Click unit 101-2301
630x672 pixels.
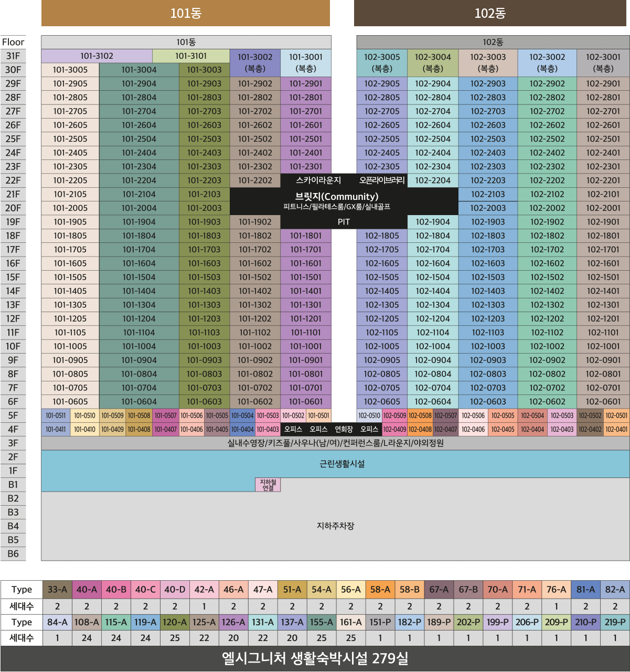(x=306, y=167)
